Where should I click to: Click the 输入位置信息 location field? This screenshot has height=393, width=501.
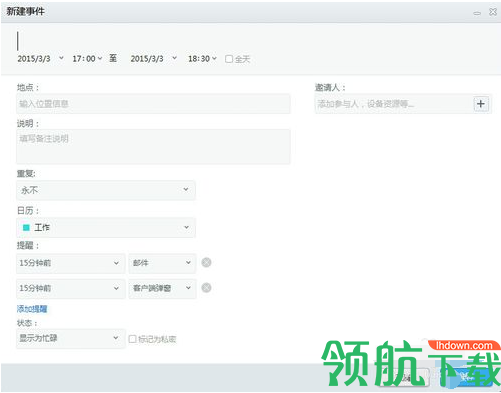click(153, 104)
